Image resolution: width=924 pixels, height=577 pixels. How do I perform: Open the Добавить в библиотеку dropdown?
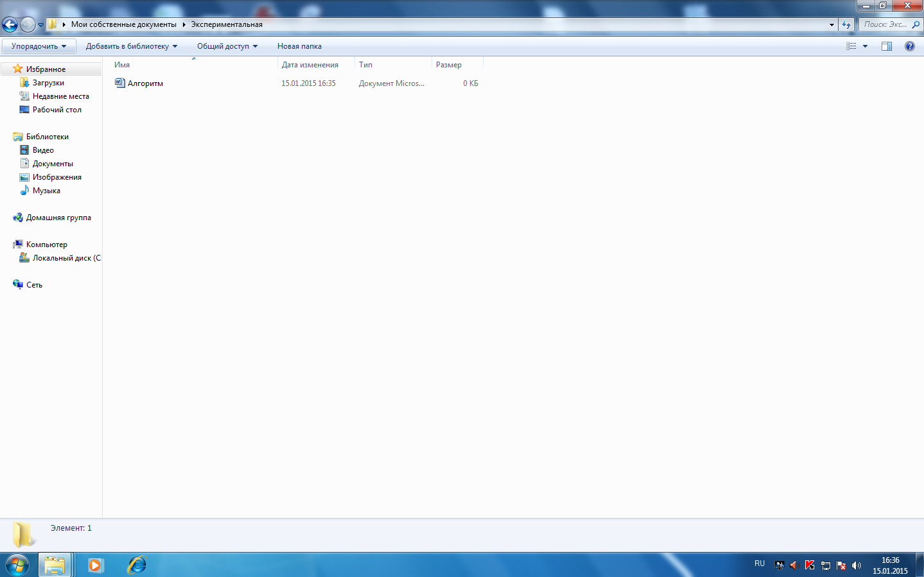(132, 46)
